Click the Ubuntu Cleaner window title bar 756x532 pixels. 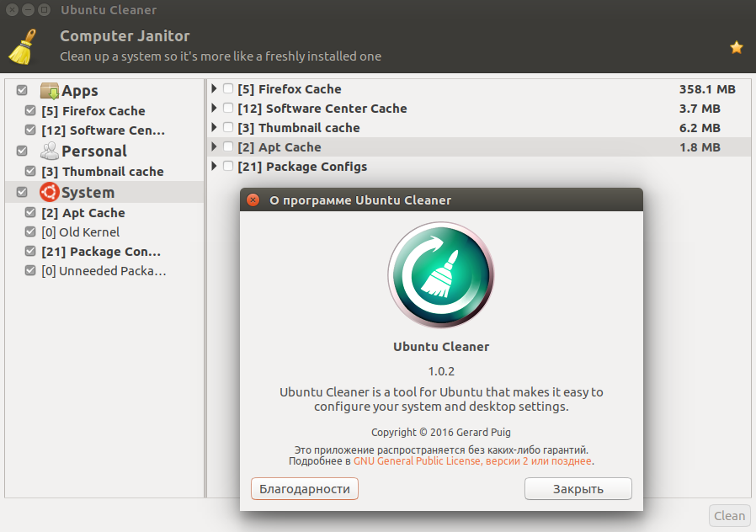pyautogui.click(x=378, y=9)
